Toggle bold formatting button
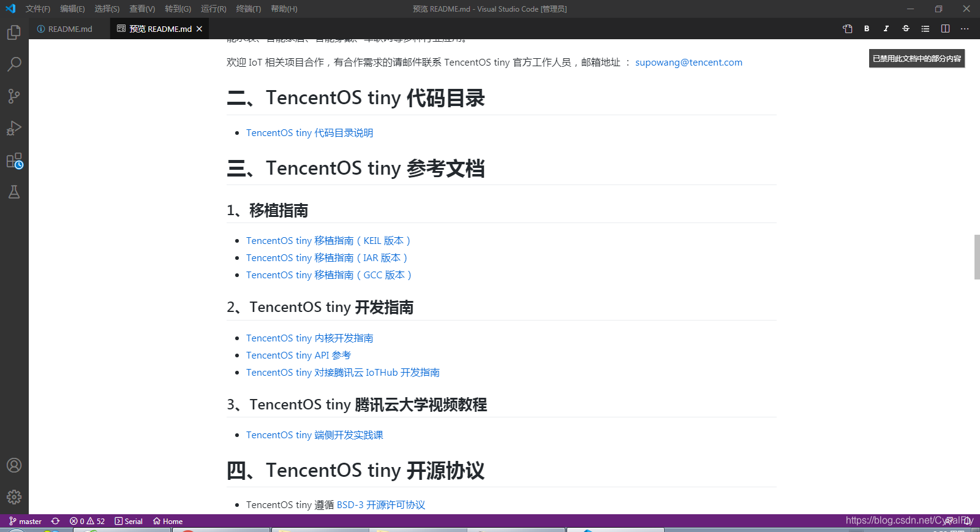This screenshot has height=532, width=980. 867,29
